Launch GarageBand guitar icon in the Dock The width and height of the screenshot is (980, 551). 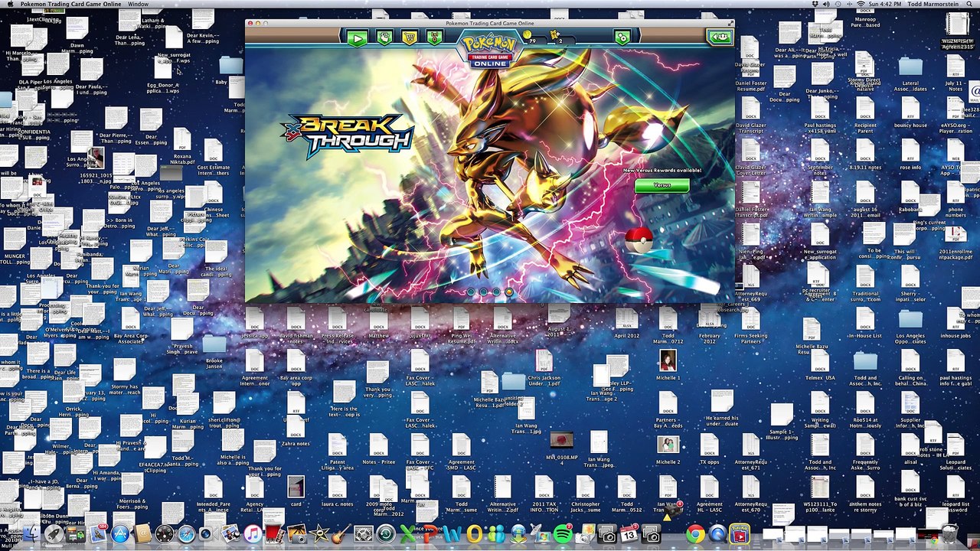(341, 533)
